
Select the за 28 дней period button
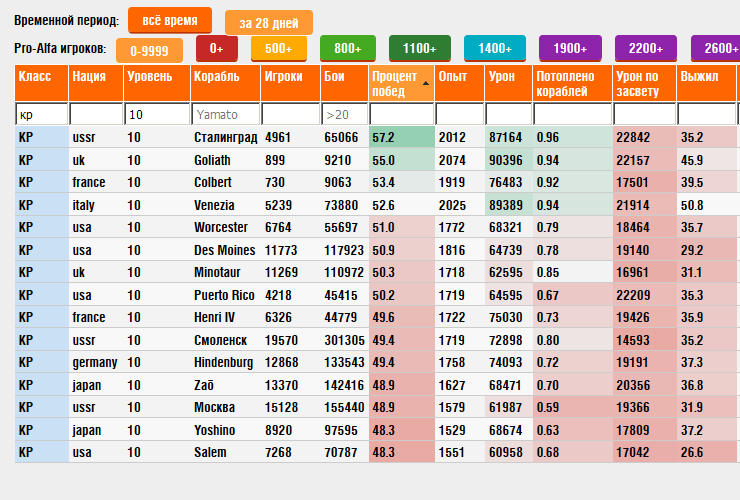(268, 22)
